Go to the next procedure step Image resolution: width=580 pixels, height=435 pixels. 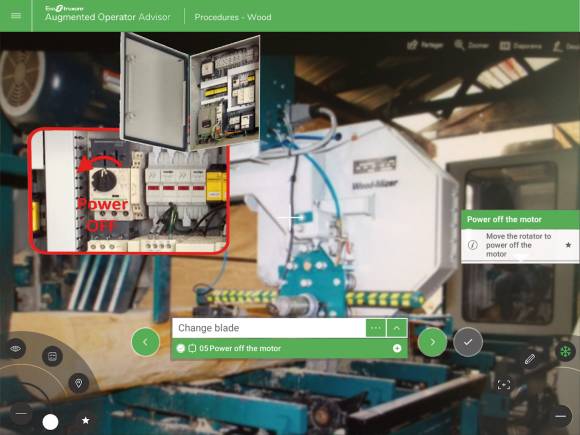[432, 342]
